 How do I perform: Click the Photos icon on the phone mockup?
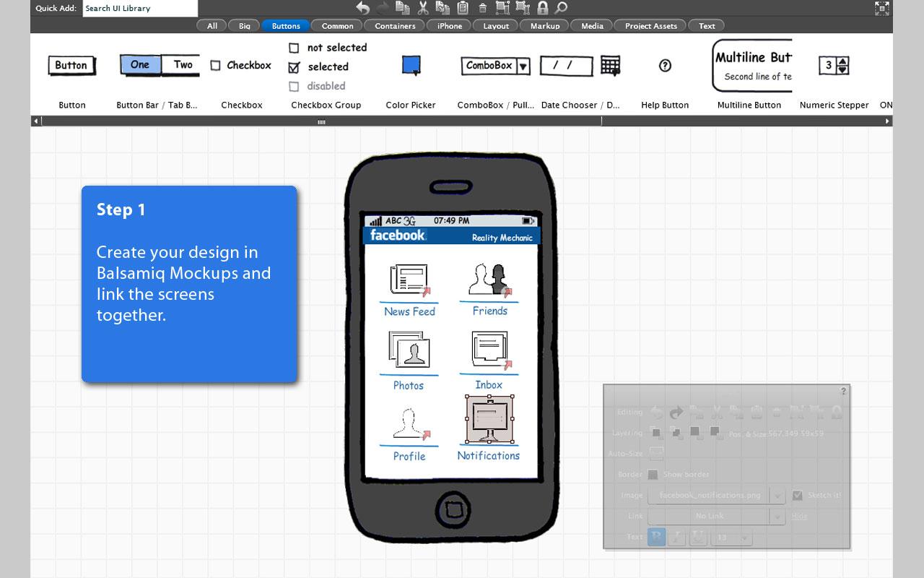coord(409,350)
